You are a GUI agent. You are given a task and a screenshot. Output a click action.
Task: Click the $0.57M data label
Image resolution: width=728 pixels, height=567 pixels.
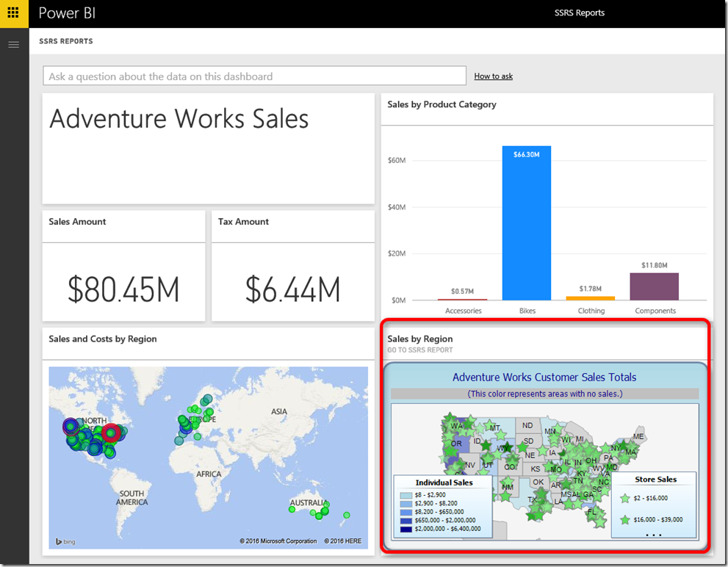[x=462, y=291]
